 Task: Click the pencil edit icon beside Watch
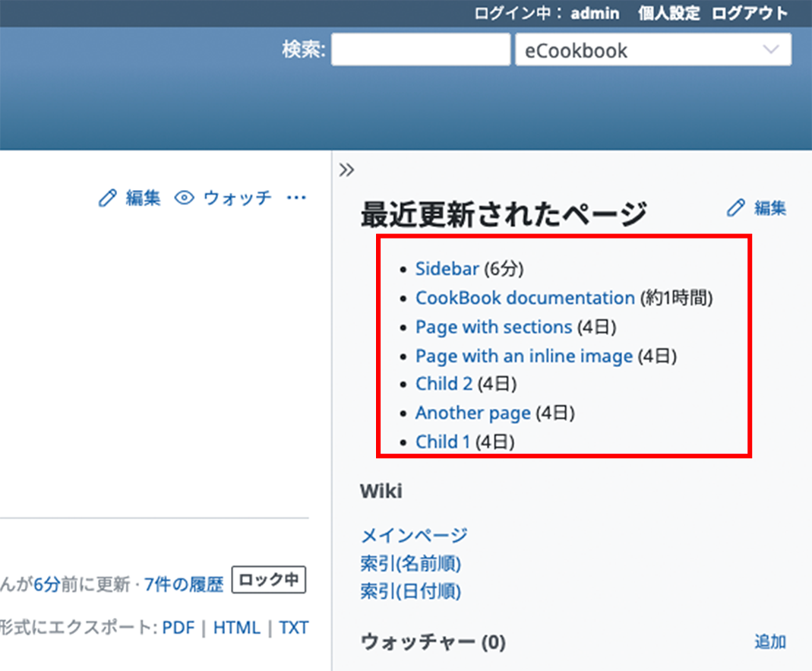(x=107, y=198)
